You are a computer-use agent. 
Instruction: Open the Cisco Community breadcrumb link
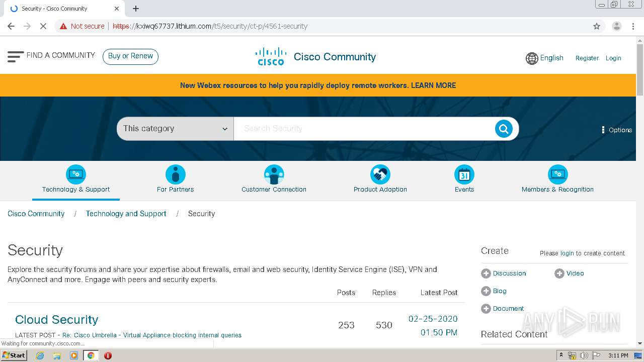click(x=36, y=214)
